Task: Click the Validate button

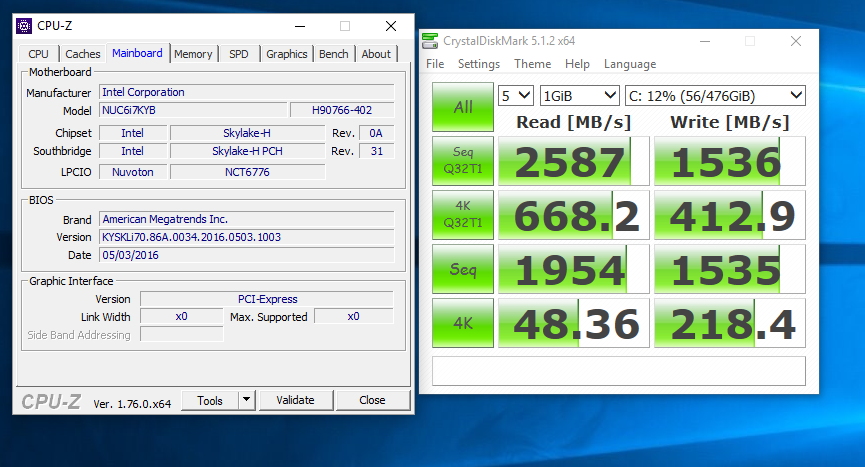Action: tap(295, 400)
